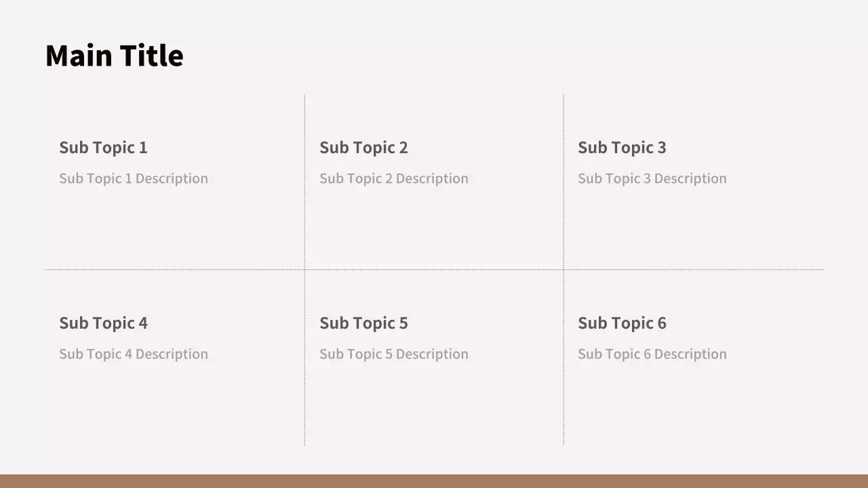Select the left vertical dotted divider line
The width and height of the screenshot is (868, 488).
tap(304, 203)
